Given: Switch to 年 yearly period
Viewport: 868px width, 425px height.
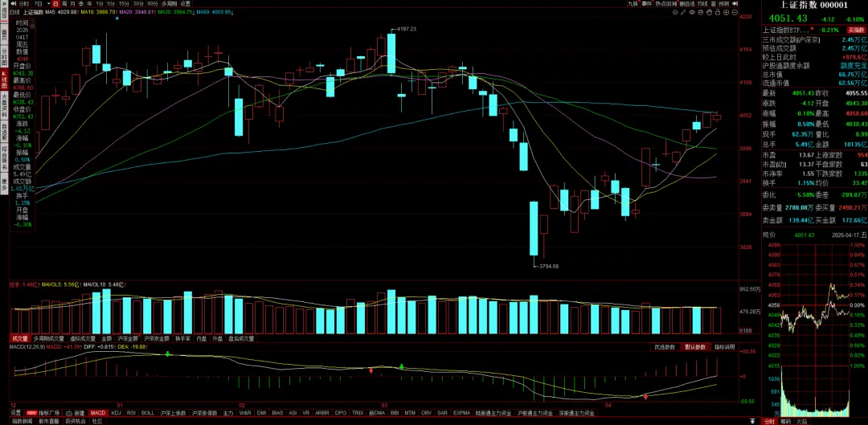Looking at the screenshot, I should pos(89,4).
